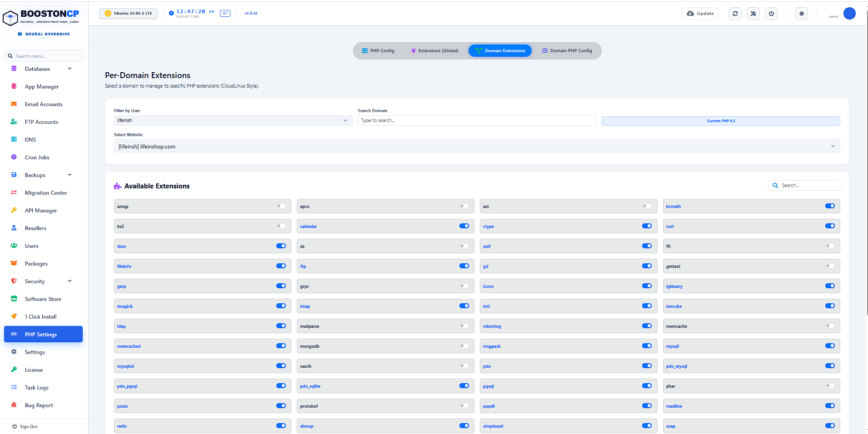Click the Search menu input field

(44, 56)
